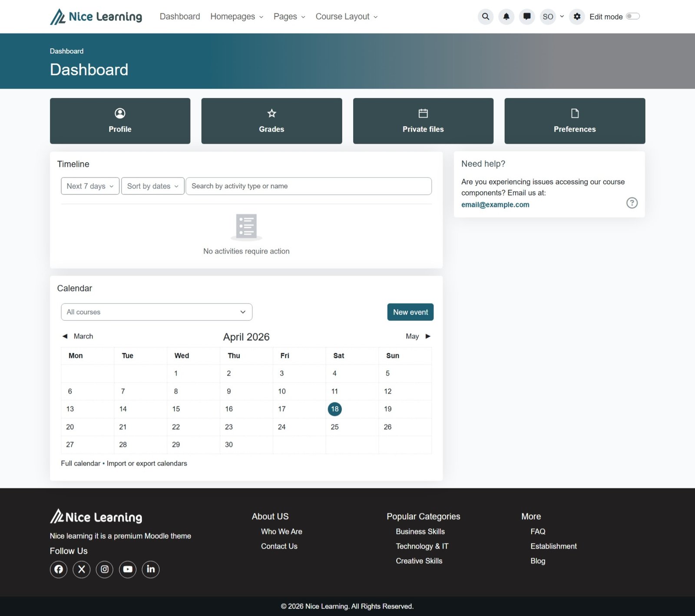Click the settings gear icon

[577, 16]
